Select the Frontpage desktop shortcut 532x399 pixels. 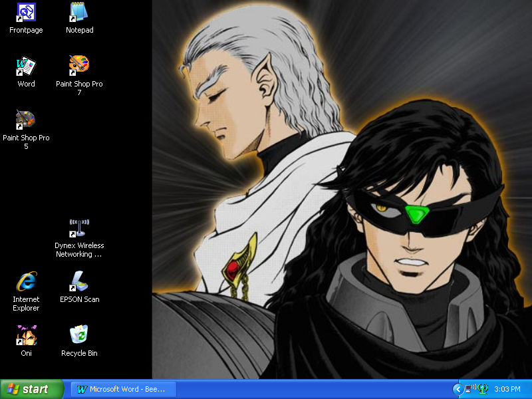(x=26, y=19)
